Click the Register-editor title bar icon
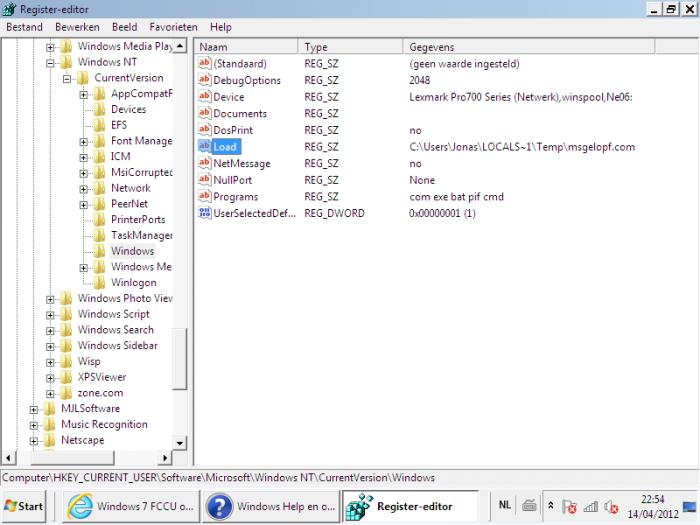This screenshot has width=700, height=525. 9,9
